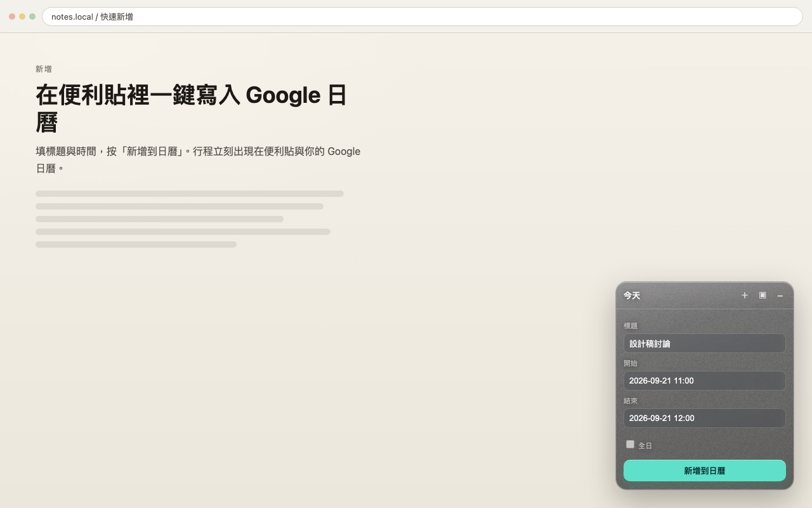
Task: Click the page heading 在便利貼裡一鍵寫入 Google 日曆
Action: click(191, 109)
